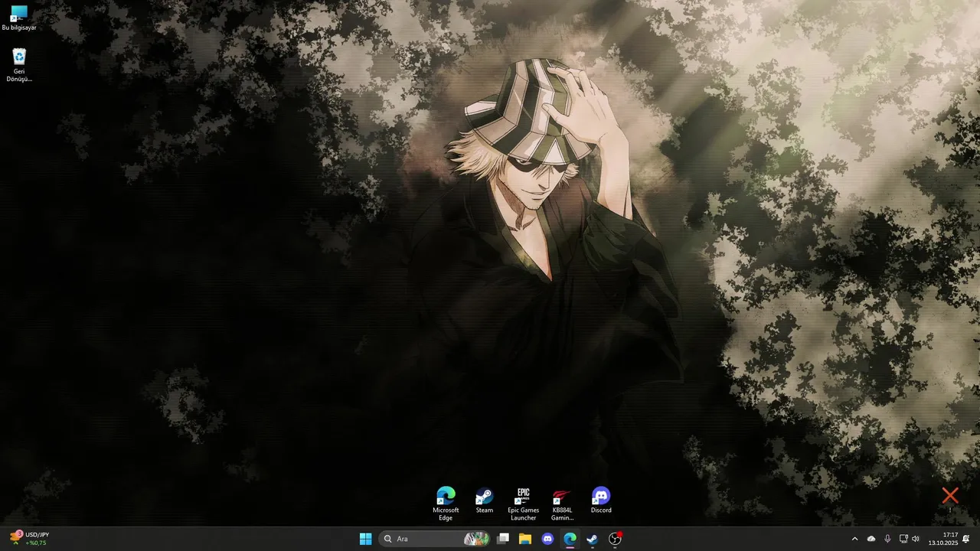Open the clock showing 17:17 13.10.2025
This screenshot has height=551, width=980.
pyautogui.click(x=943, y=539)
